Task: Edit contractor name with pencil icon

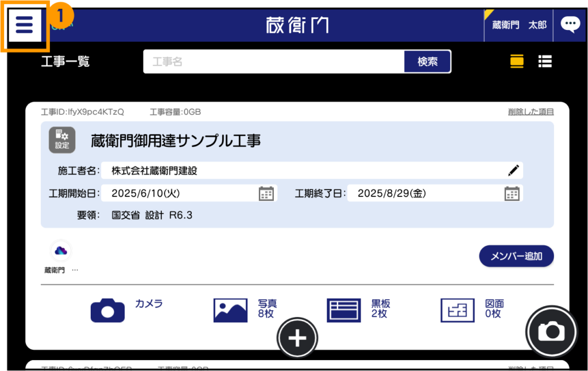Action: [513, 171]
